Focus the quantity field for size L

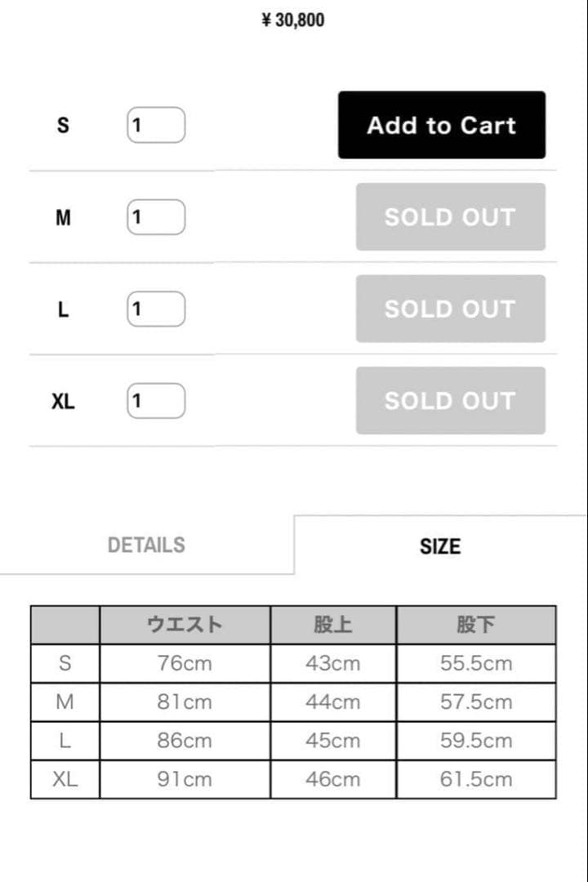[156, 309]
